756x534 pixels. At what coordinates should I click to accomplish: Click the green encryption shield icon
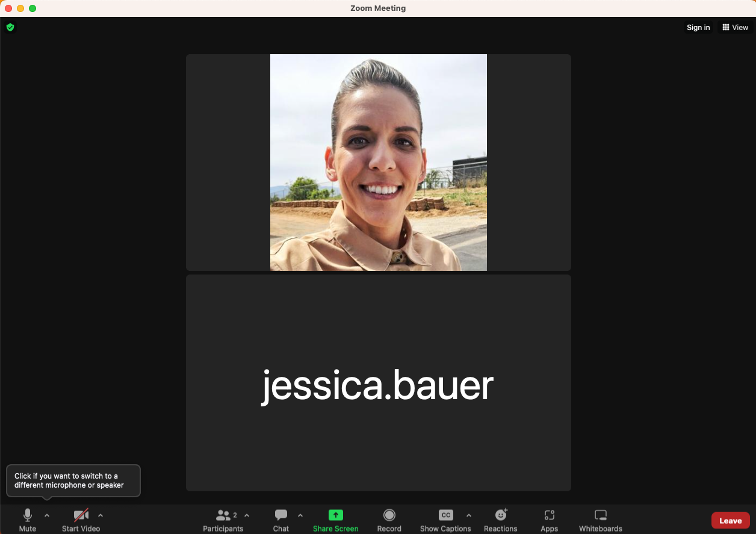pos(10,27)
